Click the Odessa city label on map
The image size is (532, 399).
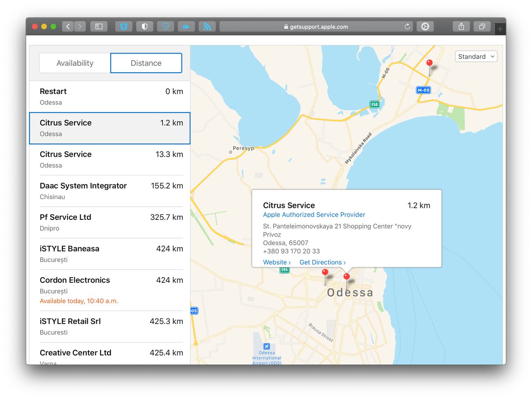click(x=350, y=293)
